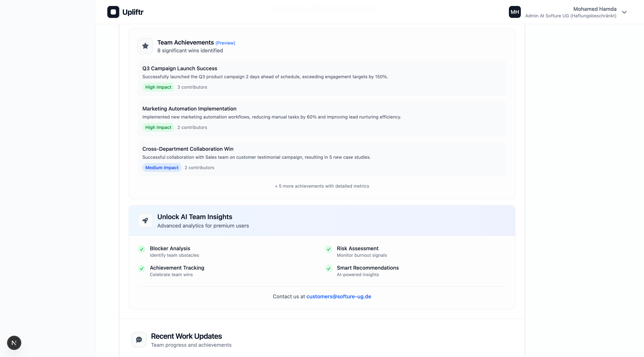Click the MH user avatar
The width and height of the screenshot is (644, 357).
coord(514,12)
